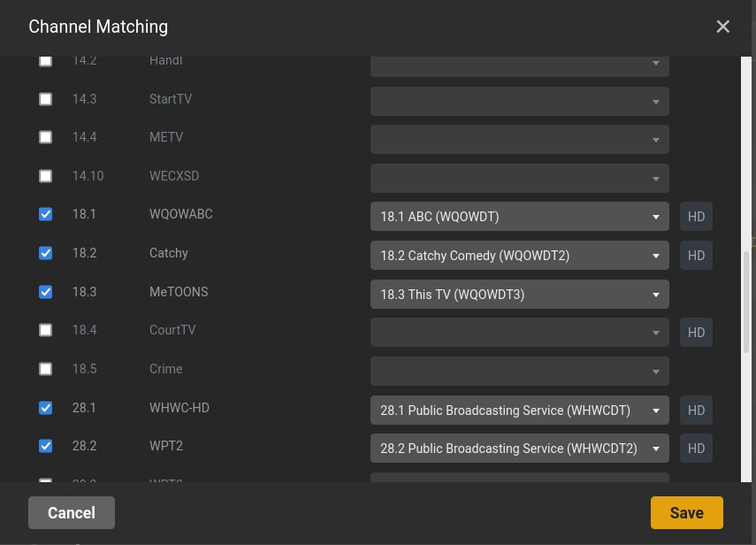Select the CourtTV channel name
Image resolution: width=756 pixels, height=545 pixels.
click(172, 330)
